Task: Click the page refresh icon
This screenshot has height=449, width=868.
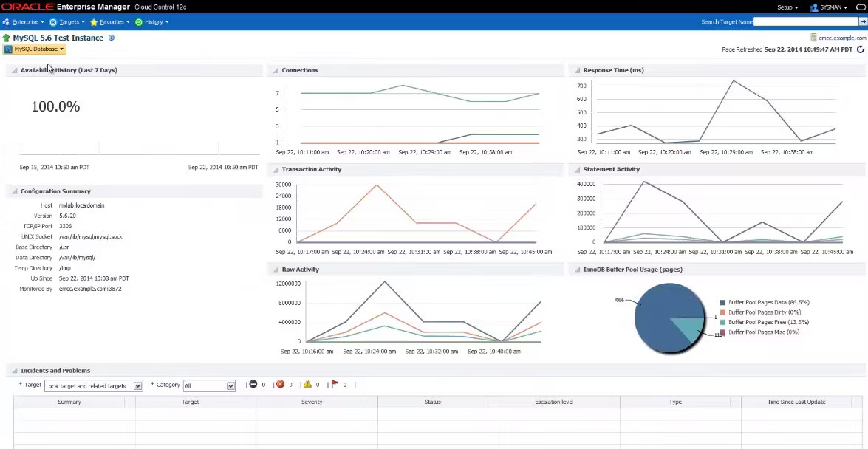Action: tap(860, 49)
